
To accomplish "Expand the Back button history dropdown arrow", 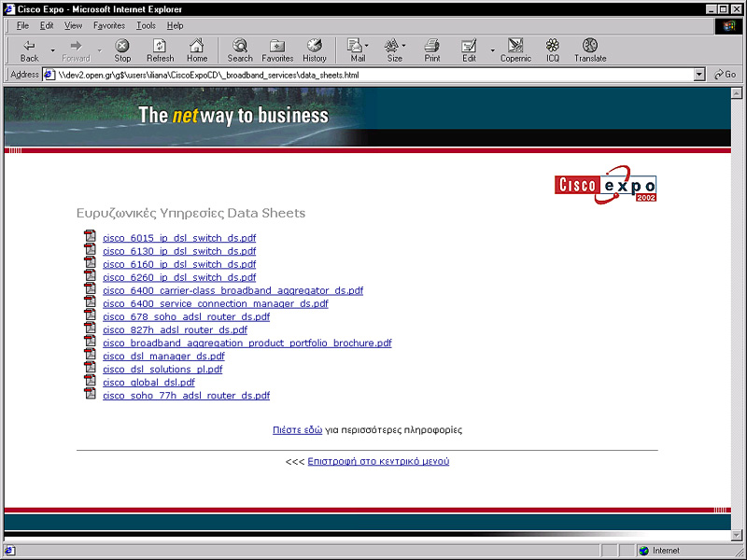I will 53,50.
